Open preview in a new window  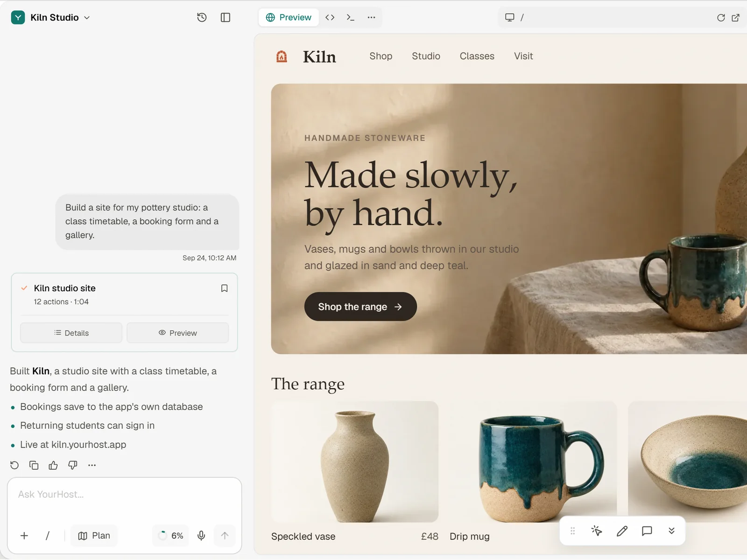pyautogui.click(x=736, y=18)
